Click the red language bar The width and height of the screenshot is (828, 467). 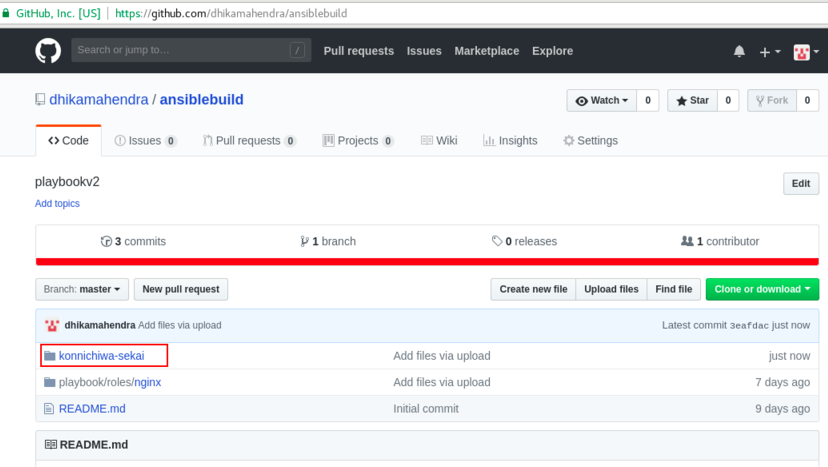point(427,261)
